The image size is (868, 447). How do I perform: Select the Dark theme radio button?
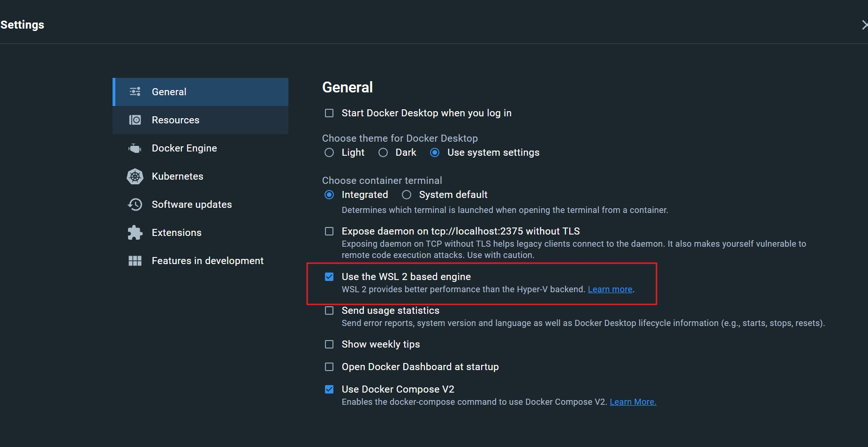(383, 152)
